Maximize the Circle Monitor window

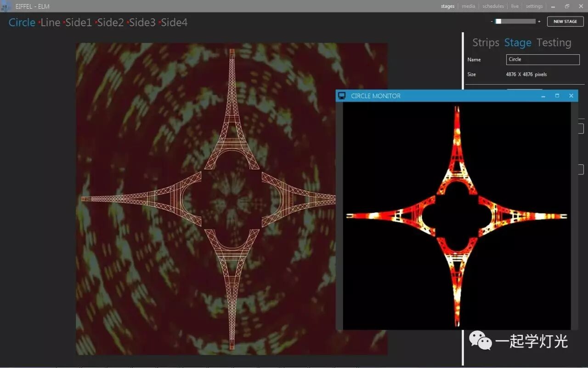tap(557, 96)
